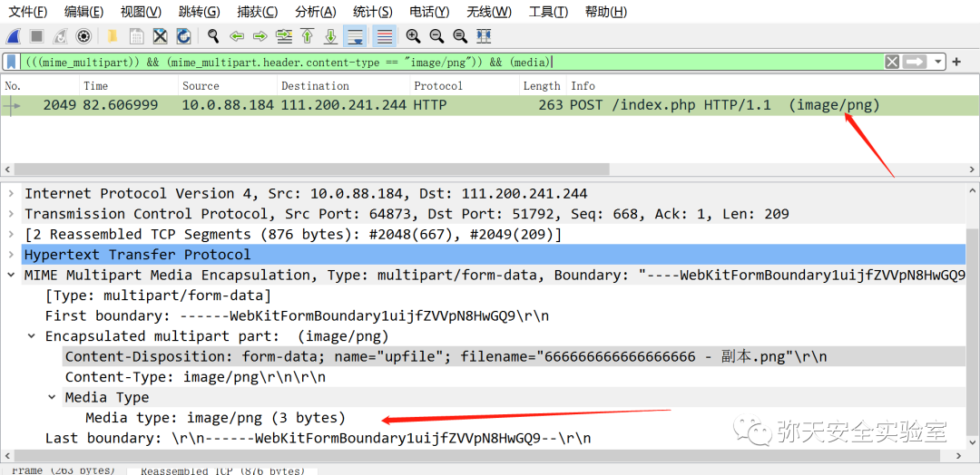The height and width of the screenshot is (475, 980).
Task: Zoom out the main window text
Action: coord(436,36)
